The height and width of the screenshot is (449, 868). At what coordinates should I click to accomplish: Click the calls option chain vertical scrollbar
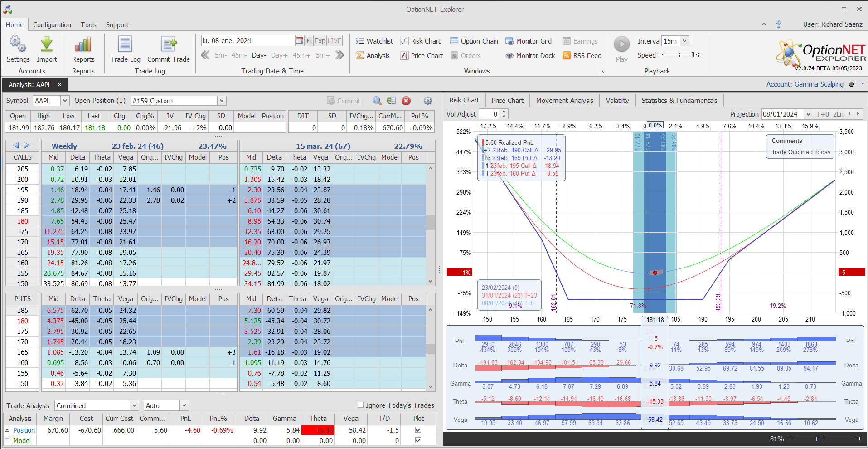coord(430,224)
